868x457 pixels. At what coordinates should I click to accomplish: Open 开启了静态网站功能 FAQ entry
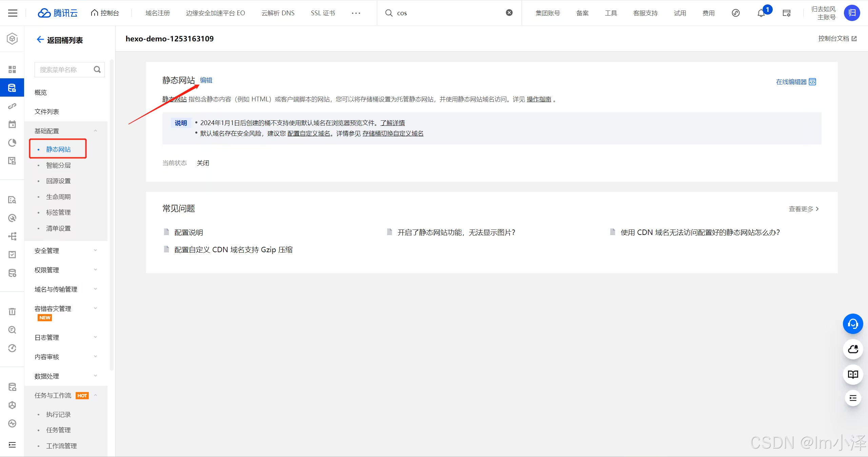pyautogui.click(x=456, y=233)
